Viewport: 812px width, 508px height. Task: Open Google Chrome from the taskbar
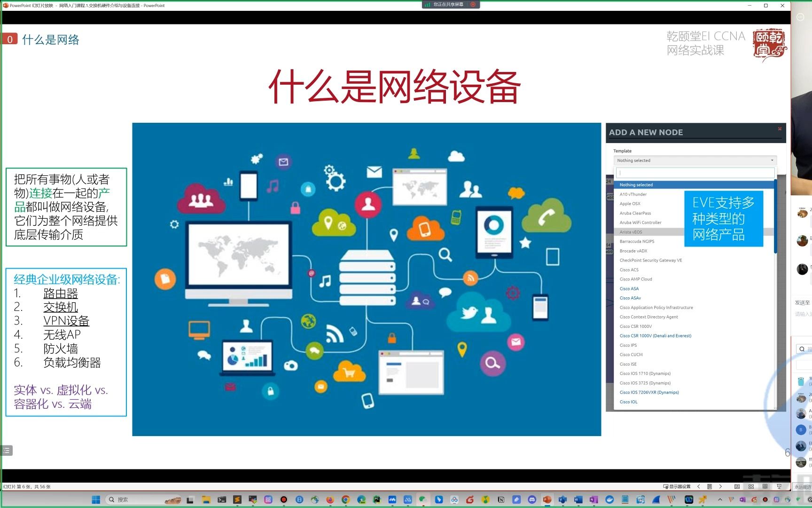(346, 500)
